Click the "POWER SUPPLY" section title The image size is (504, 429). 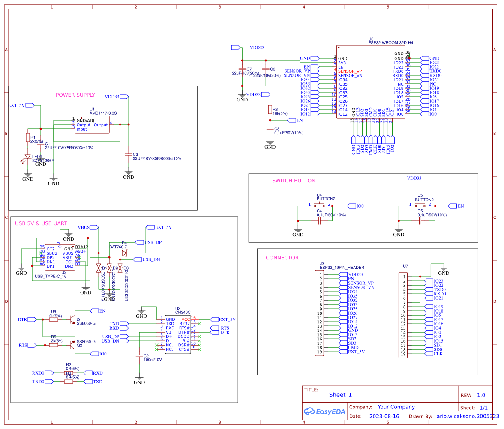click(75, 95)
